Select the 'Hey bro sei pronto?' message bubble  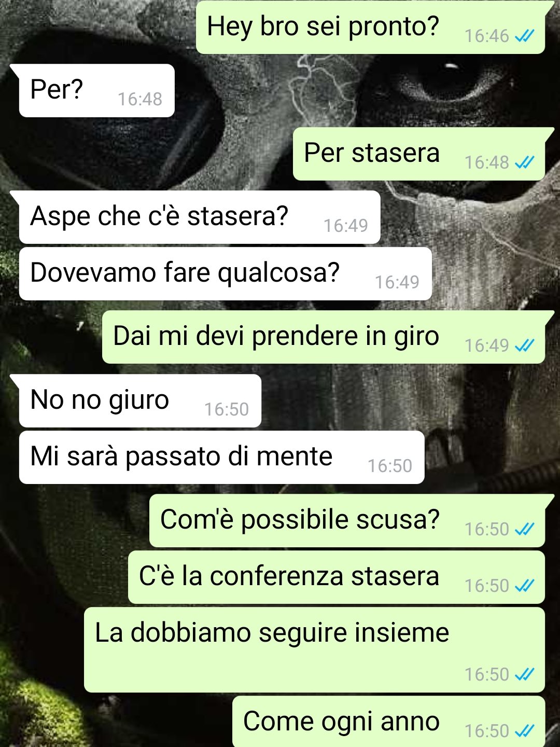pos(371,27)
